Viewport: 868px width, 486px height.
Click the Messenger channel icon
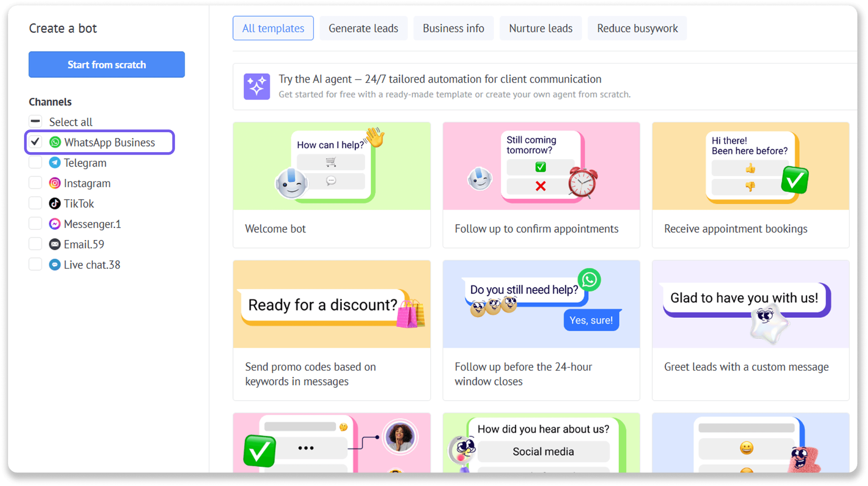tap(55, 224)
